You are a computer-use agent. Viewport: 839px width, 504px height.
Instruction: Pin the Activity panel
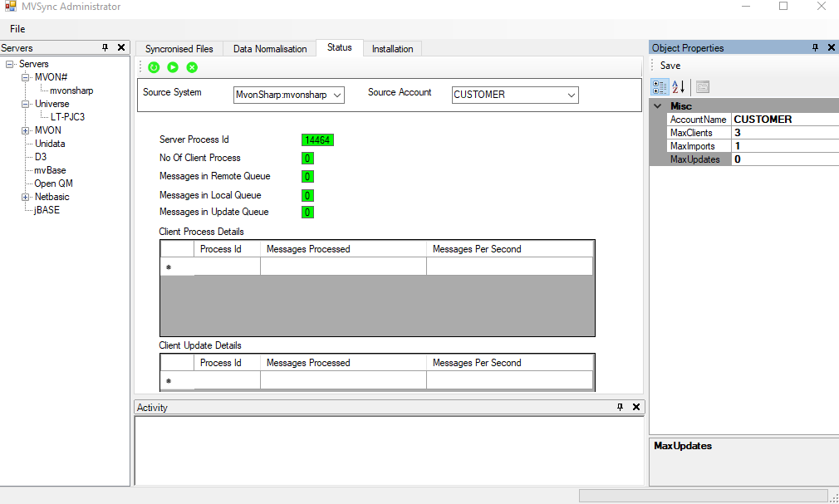point(621,407)
